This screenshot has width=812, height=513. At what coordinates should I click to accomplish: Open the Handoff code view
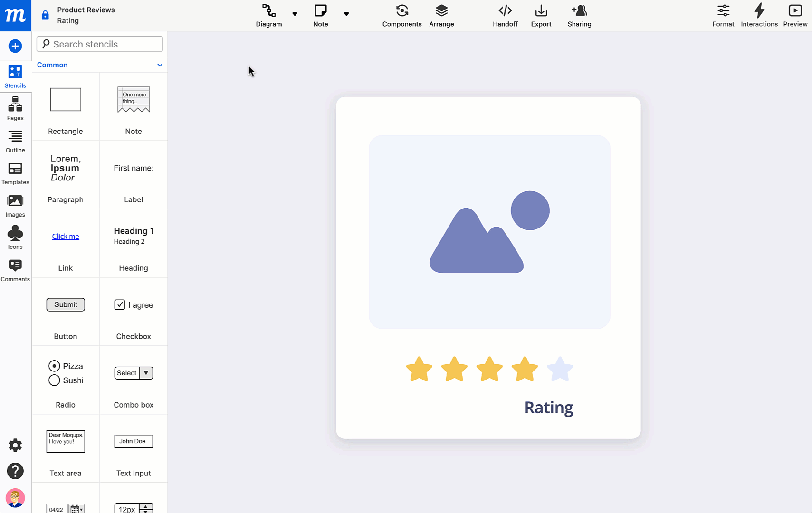[505, 15]
